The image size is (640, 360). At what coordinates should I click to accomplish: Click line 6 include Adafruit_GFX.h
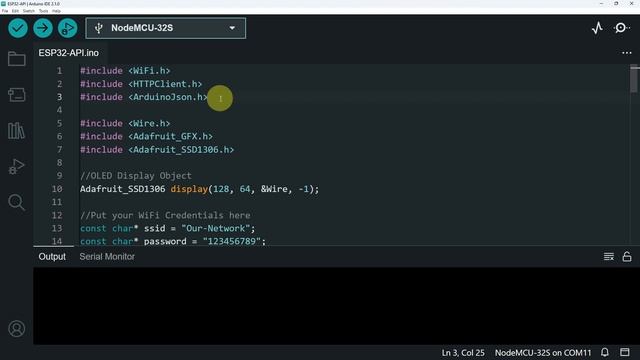click(x=146, y=136)
